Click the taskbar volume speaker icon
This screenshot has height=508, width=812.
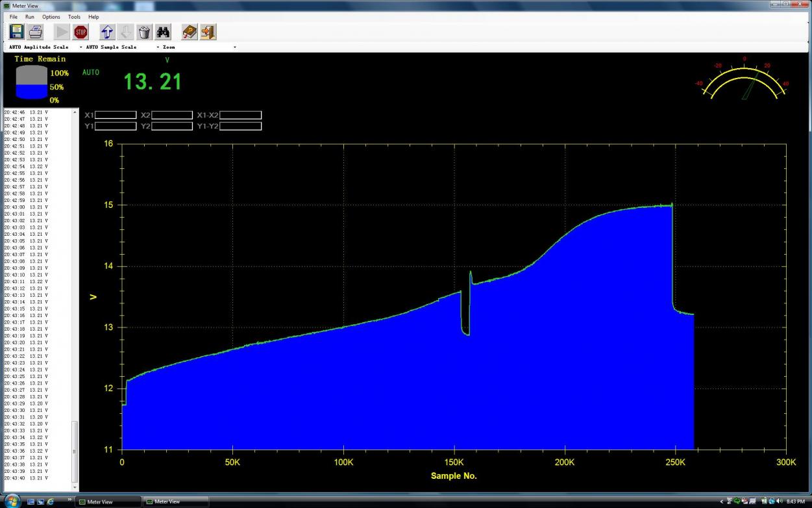click(x=780, y=502)
